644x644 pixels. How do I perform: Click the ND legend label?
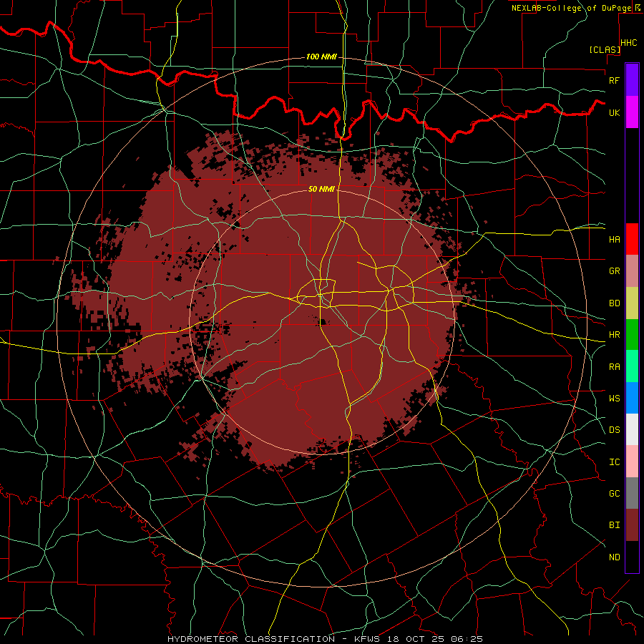coord(614,557)
